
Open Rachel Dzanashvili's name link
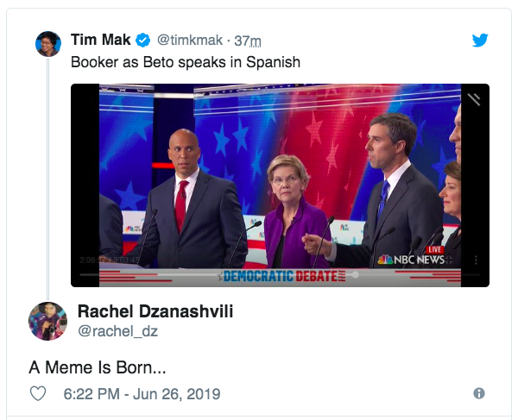click(x=155, y=311)
